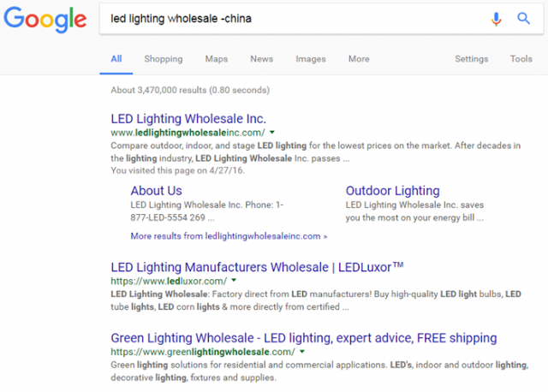Click 'you the most on your energy bill' snippet

tap(410, 218)
